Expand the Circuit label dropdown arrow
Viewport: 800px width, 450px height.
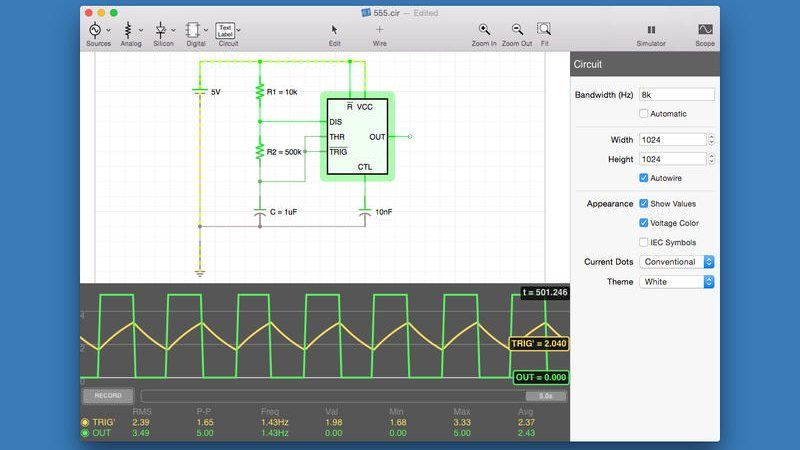pos(239,31)
